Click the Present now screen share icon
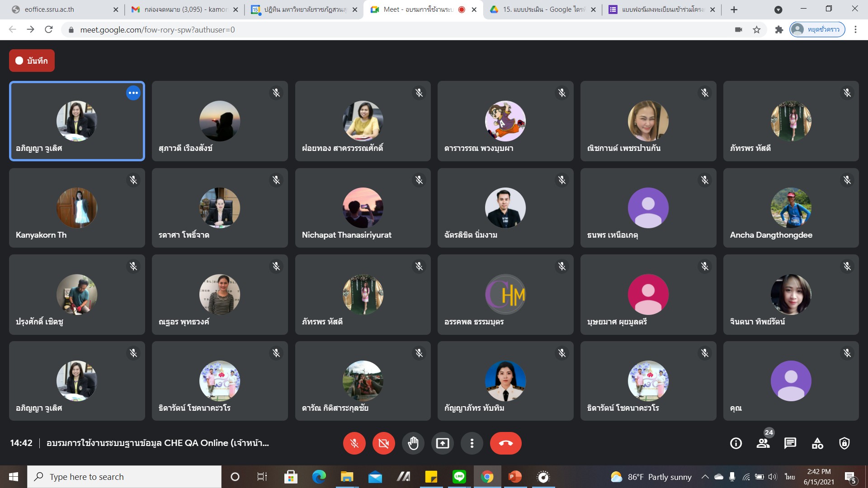The height and width of the screenshot is (488, 868). tap(442, 443)
